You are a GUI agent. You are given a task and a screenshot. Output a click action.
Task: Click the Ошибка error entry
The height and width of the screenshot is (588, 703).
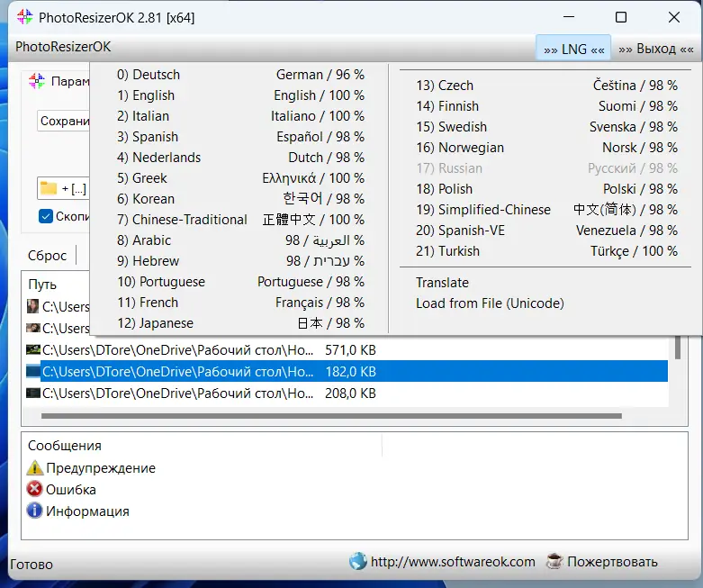click(x=71, y=489)
